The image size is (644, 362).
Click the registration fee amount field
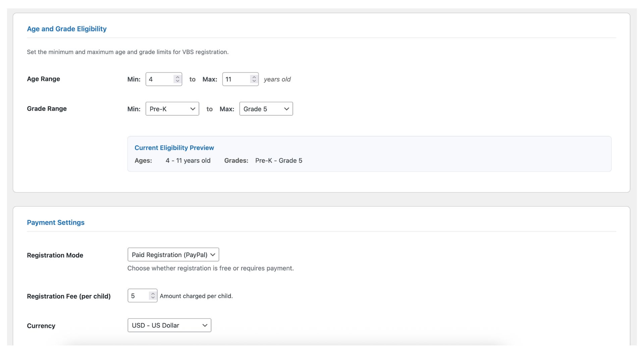[138, 296]
